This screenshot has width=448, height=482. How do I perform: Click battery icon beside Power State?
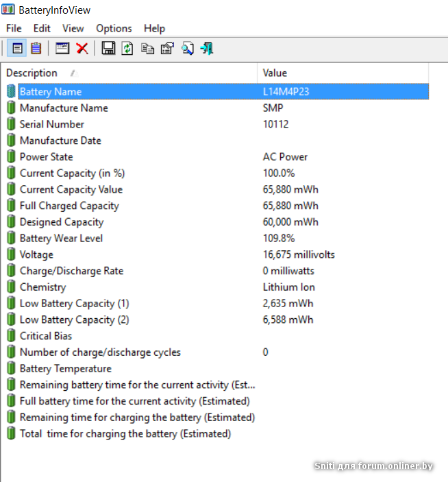click(x=11, y=156)
